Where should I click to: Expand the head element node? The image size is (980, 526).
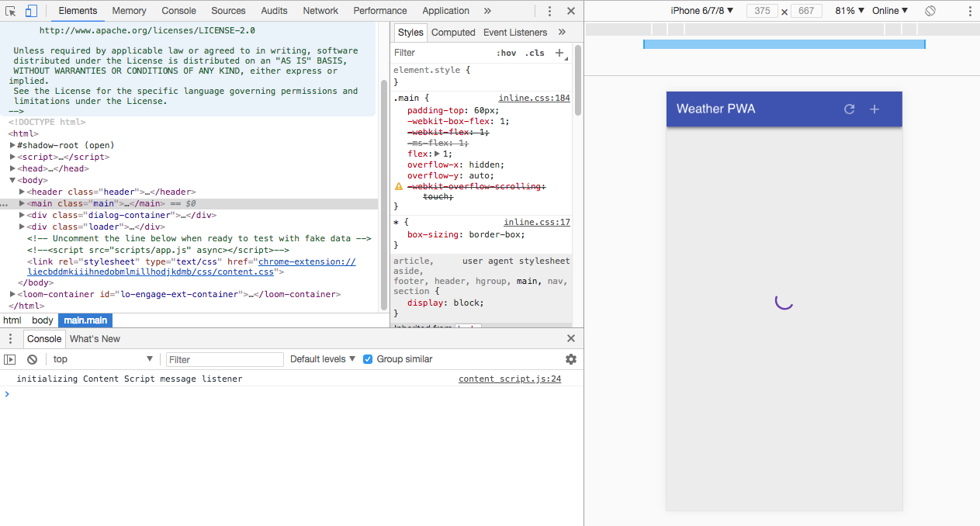[12, 168]
